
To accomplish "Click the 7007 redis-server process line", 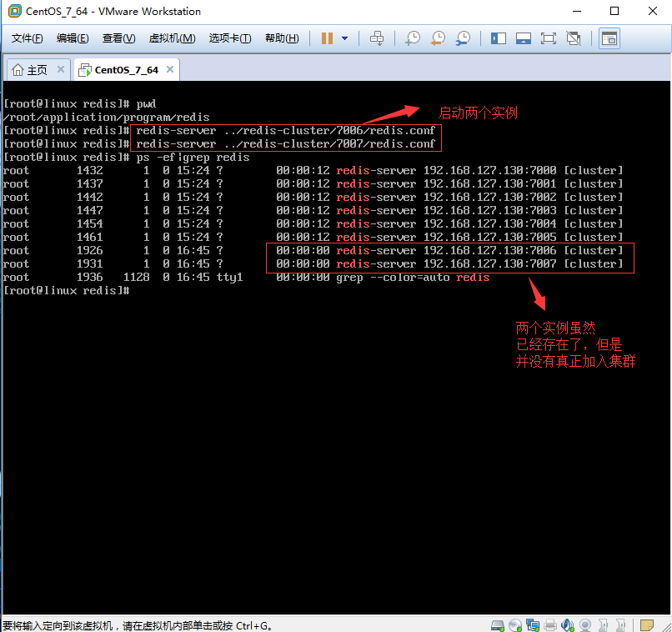I will [313, 263].
